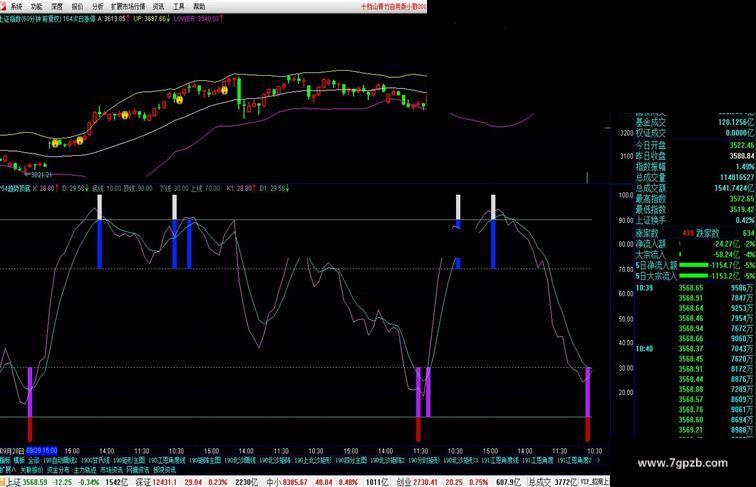
Task: Open the 功能 menu
Action: pos(37,6)
